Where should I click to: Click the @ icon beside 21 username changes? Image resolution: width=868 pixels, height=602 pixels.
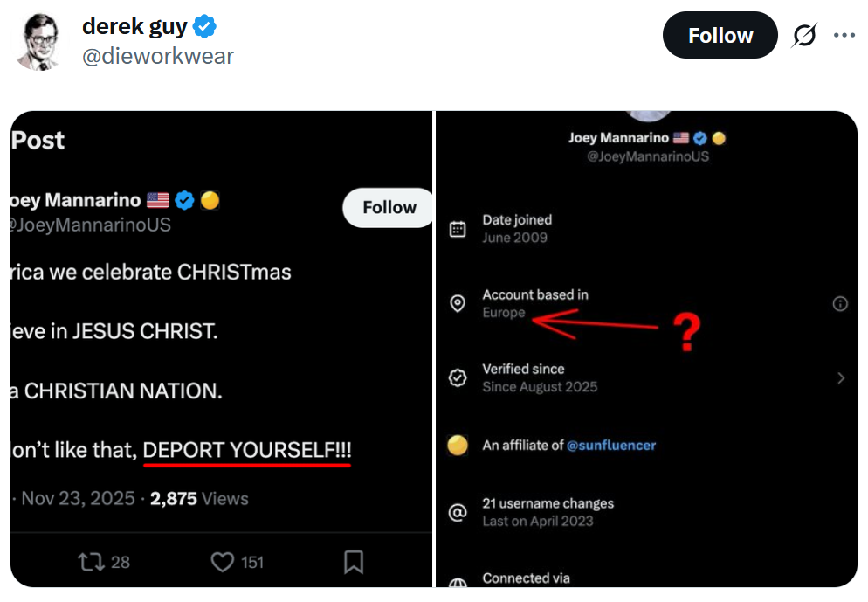pos(457,512)
